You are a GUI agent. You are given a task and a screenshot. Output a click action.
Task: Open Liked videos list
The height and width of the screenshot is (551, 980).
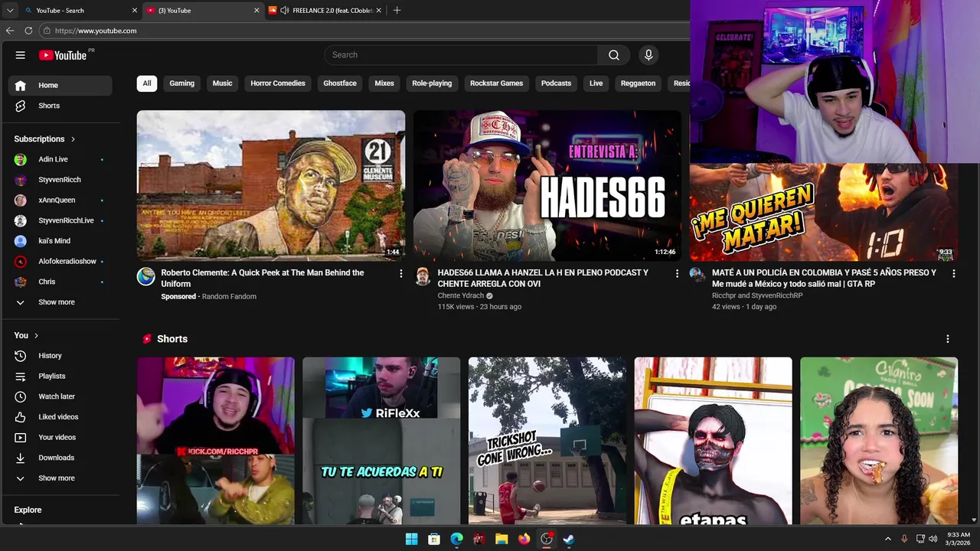click(60, 417)
